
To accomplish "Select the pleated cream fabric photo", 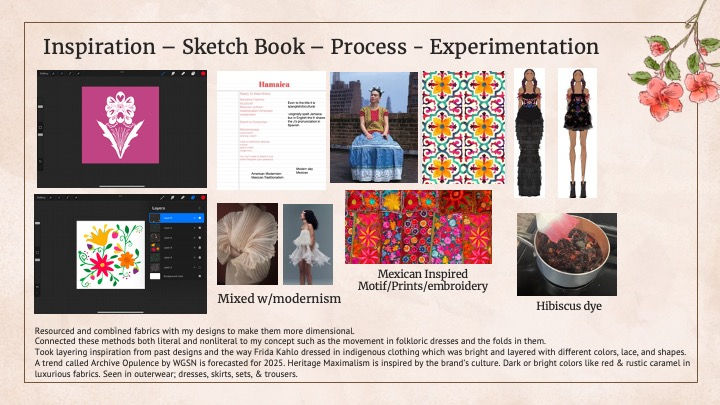I will click(x=247, y=244).
